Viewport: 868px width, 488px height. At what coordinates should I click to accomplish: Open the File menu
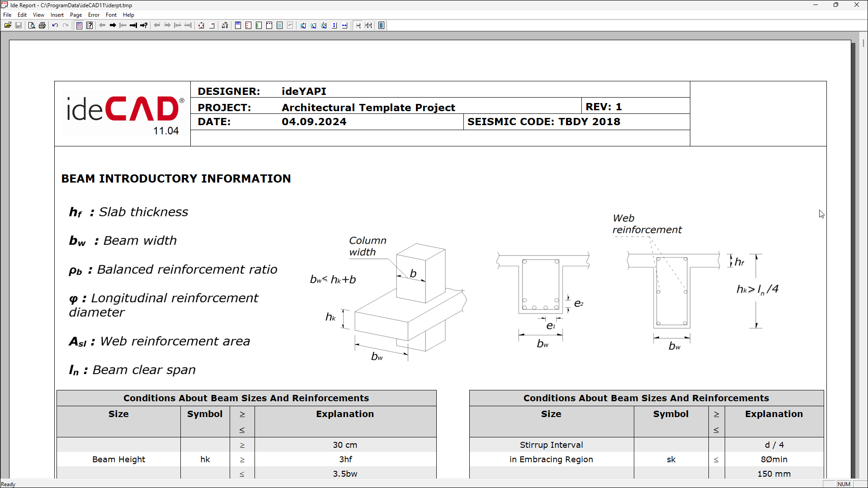coord(7,15)
